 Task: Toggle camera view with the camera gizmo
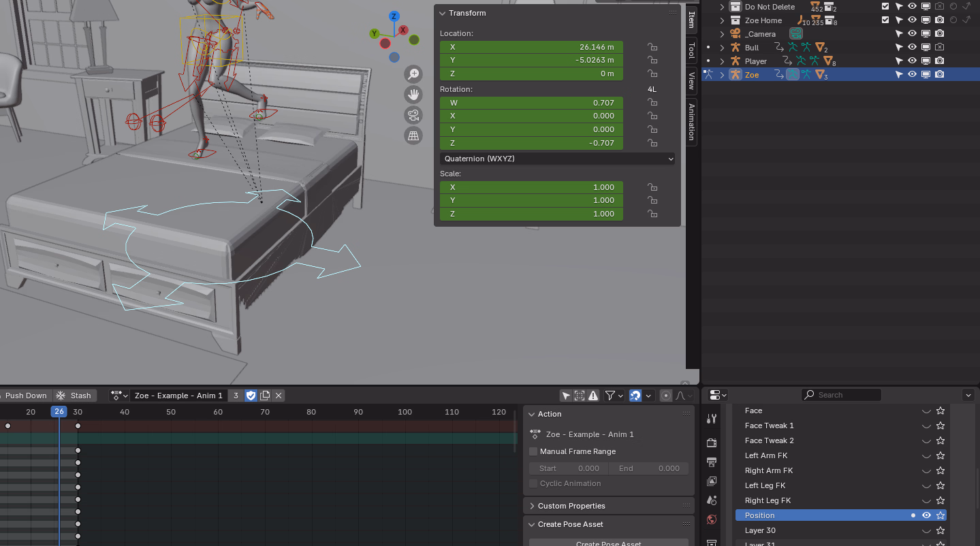tap(413, 115)
